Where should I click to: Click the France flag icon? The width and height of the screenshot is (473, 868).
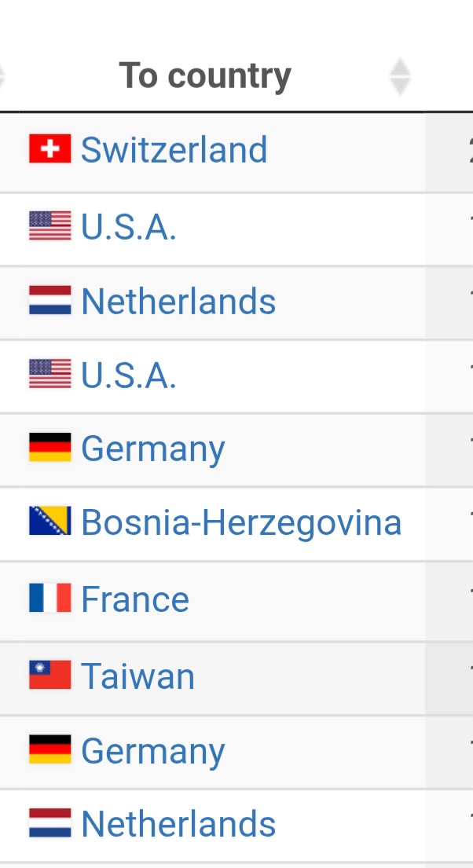tap(49, 599)
